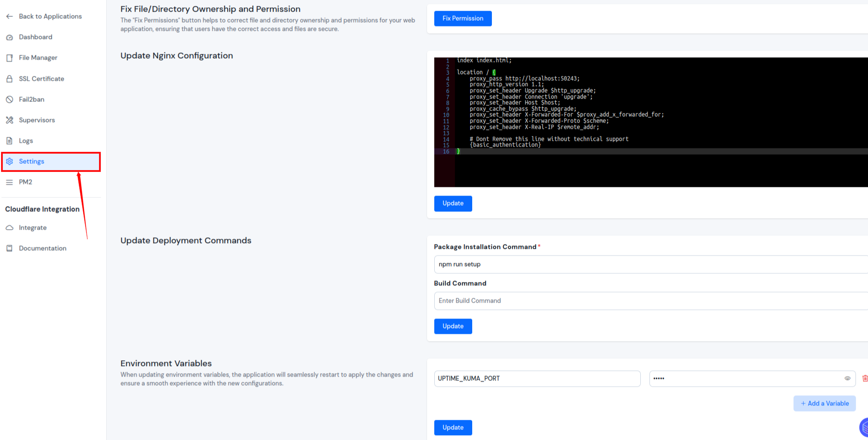868x440 pixels.
Task: Open the Logs viewer
Action: click(26, 140)
